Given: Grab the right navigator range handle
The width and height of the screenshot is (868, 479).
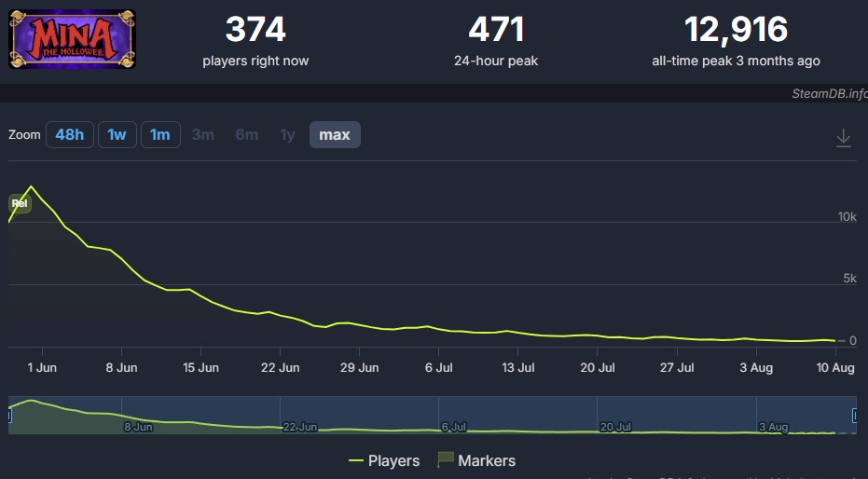Looking at the screenshot, I should (855, 415).
